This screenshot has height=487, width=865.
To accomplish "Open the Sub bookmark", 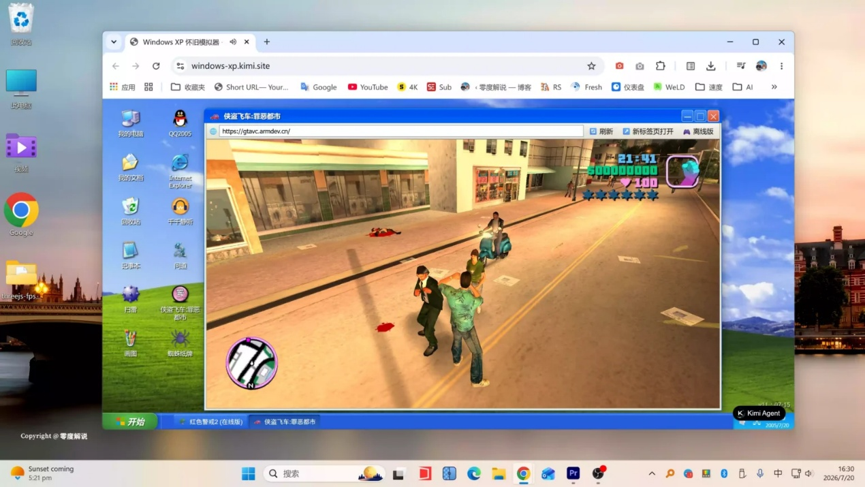I will click(439, 87).
